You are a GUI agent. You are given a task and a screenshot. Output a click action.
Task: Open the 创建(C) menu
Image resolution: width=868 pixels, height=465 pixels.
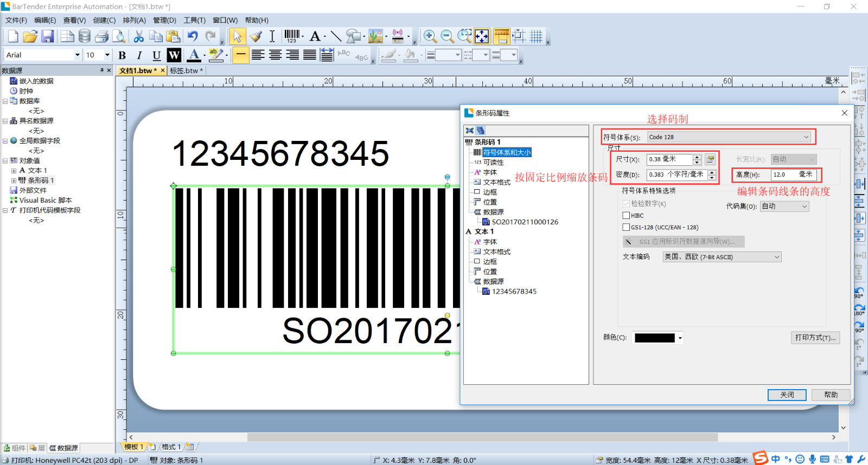pyautogui.click(x=104, y=20)
